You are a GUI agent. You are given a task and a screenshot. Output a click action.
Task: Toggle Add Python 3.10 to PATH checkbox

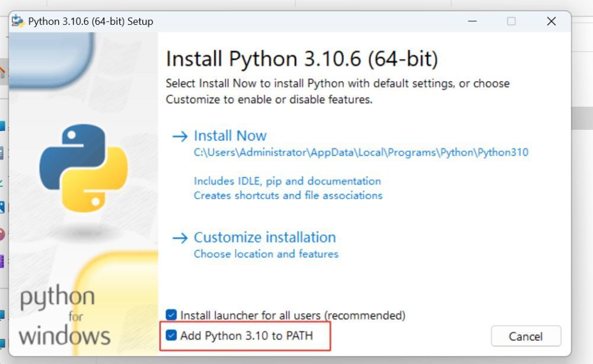[171, 335]
